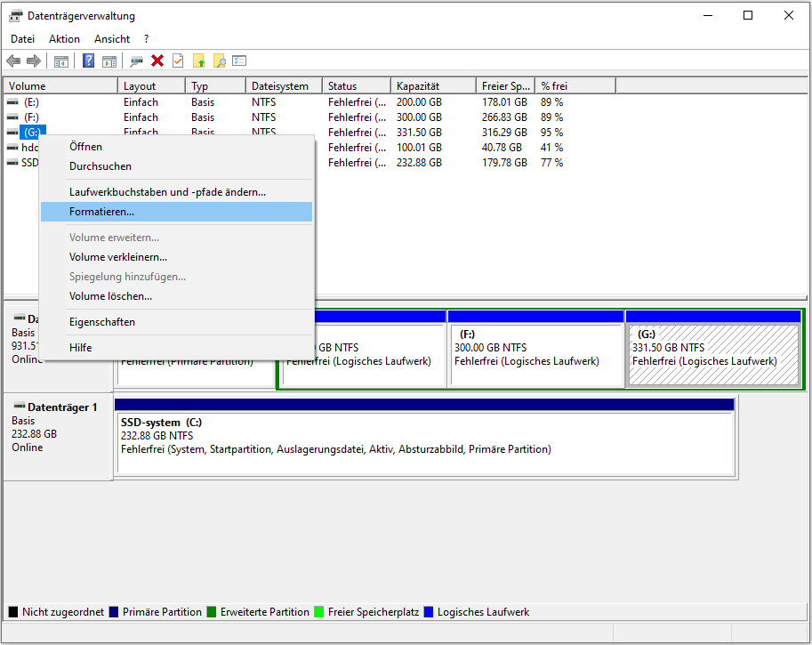The width and height of the screenshot is (812, 645).
Task: Select the (F:) 300.00 GB partition block
Action: click(x=535, y=355)
